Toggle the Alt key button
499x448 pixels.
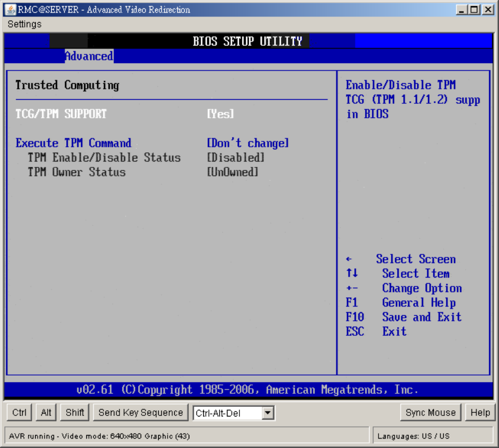click(46, 412)
